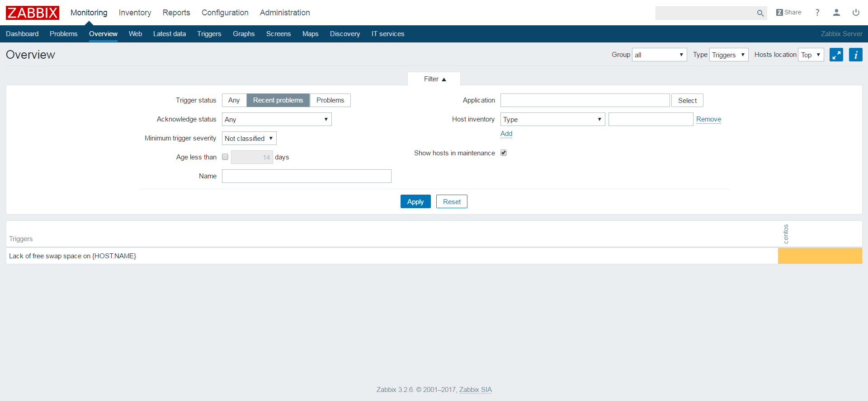Screen dimensions: 868x401
Task: Open the Monitoring menu
Action: coord(89,13)
